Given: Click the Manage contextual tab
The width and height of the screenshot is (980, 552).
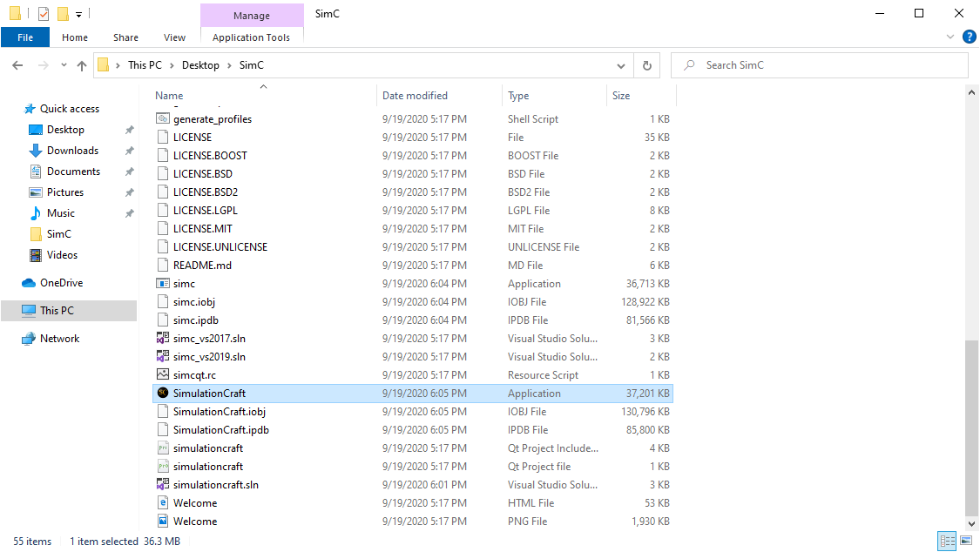Looking at the screenshot, I should point(252,15).
